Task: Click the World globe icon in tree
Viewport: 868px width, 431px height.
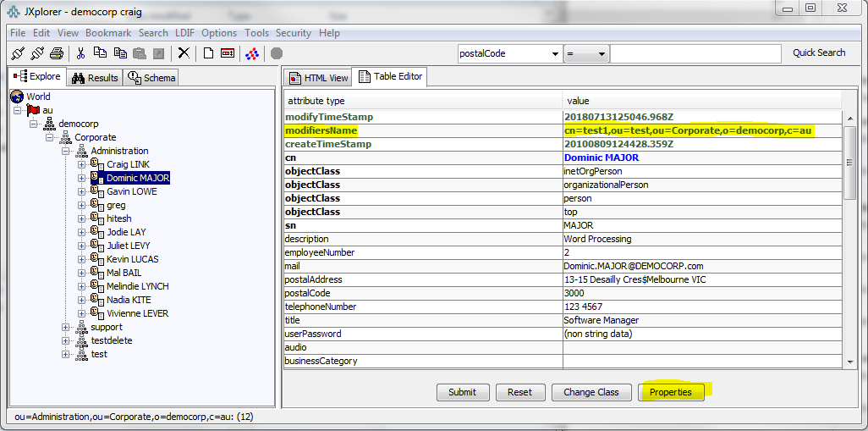Action: point(17,97)
